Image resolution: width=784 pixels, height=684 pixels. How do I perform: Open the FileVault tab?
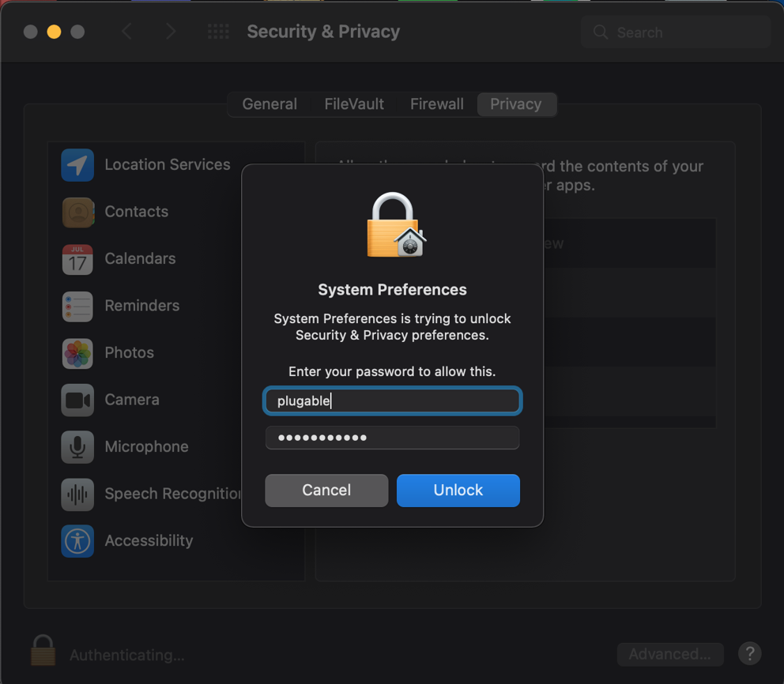(354, 103)
